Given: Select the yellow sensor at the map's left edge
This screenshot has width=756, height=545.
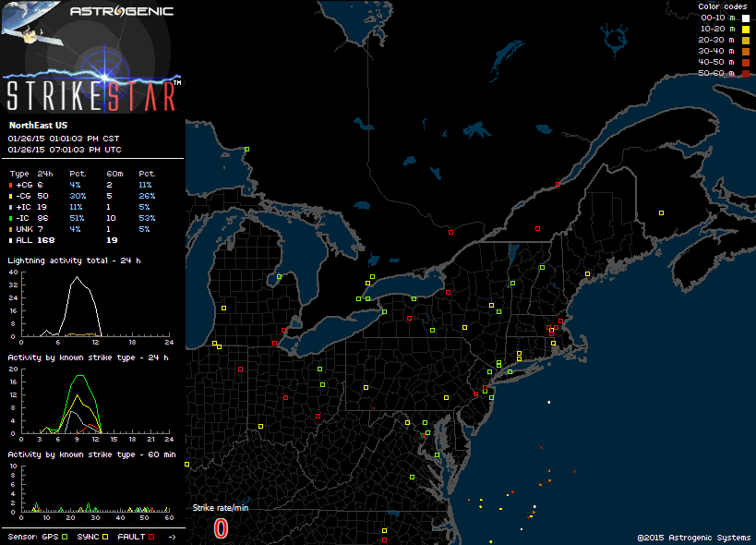Looking at the screenshot, I should coord(187,465).
